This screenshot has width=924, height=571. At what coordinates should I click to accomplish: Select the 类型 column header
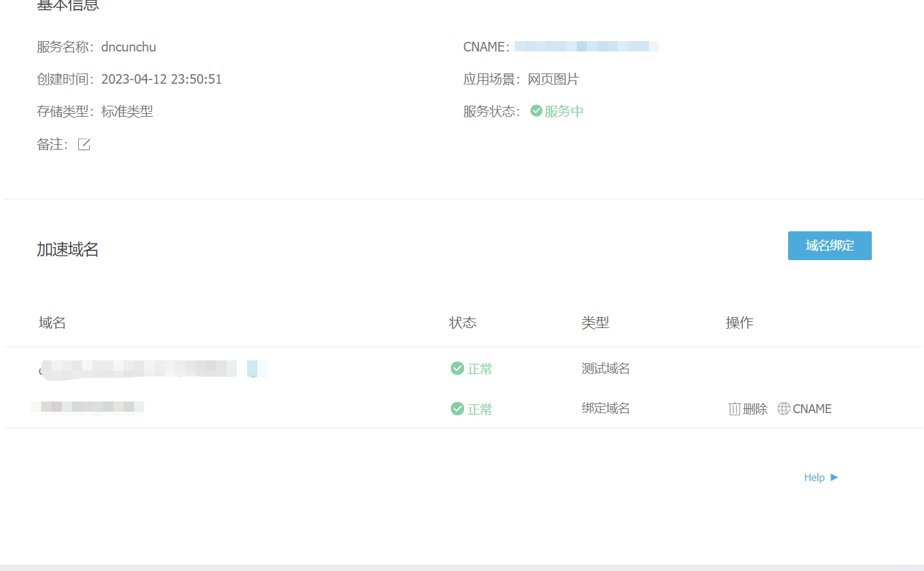tap(595, 323)
